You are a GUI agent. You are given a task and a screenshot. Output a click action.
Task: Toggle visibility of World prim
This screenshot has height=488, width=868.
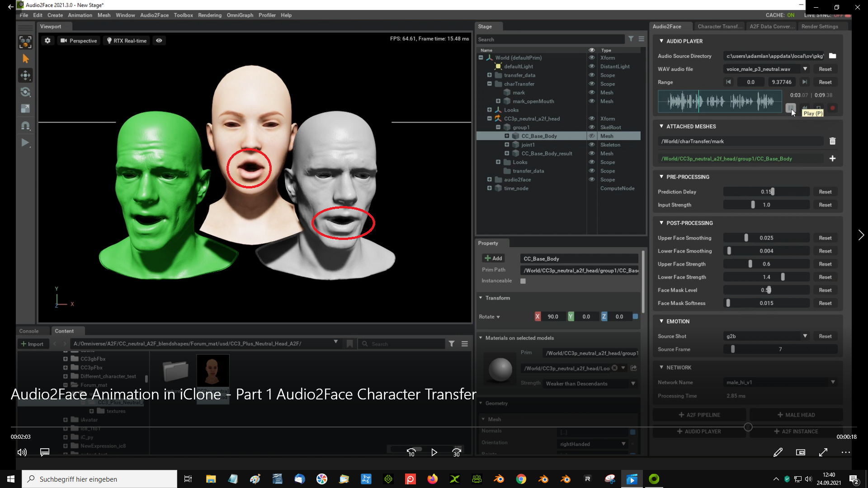(x=591, y=58)
